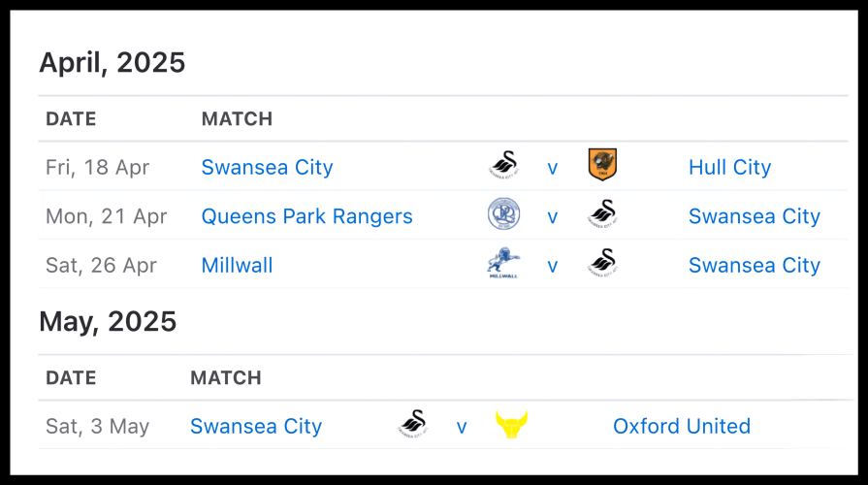The image size is (868, 485).
Task: Click the 'v' in Swansea–Oxford match
Action: click(462, 427)
